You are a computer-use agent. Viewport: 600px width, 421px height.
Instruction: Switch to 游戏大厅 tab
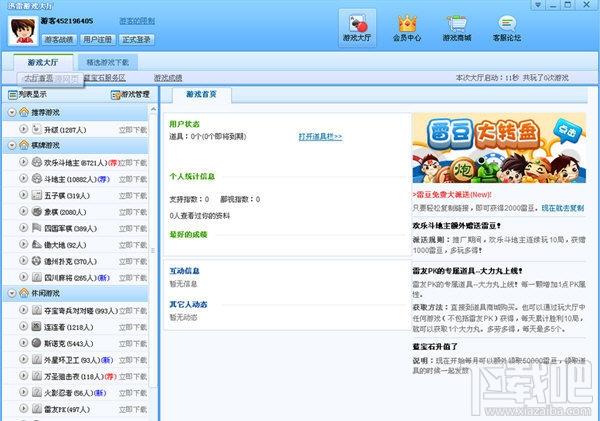[x=43, y=62]
